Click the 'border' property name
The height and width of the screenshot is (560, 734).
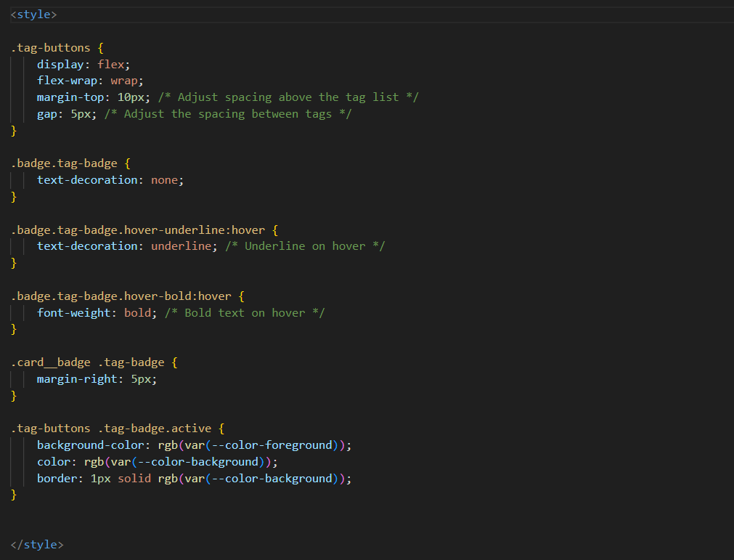[x=57, y=479]
